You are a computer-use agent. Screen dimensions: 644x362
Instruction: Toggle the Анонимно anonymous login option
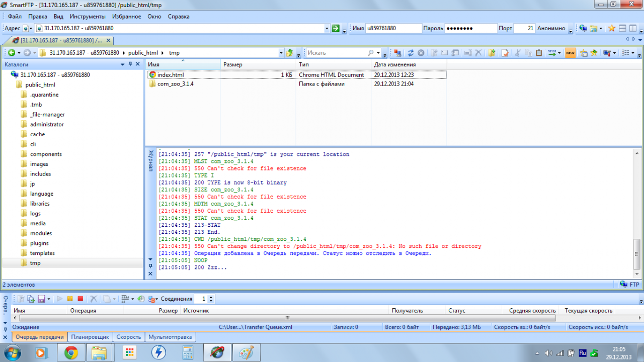[x=551, y=29]
